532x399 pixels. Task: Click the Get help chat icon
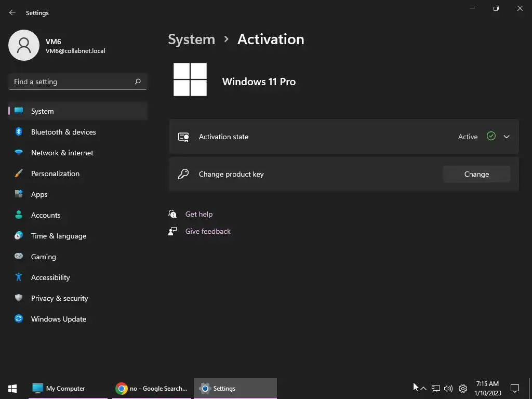[172, 214]
